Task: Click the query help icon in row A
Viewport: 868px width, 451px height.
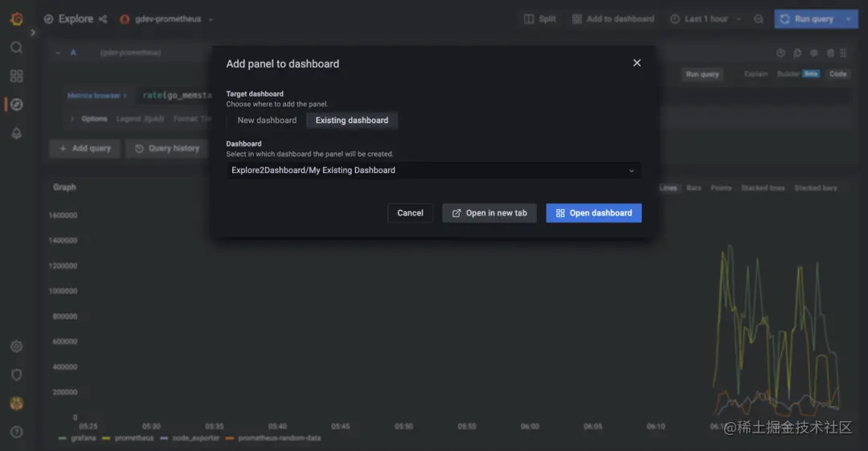Action: pyautogui.click(x=780, y=53)
